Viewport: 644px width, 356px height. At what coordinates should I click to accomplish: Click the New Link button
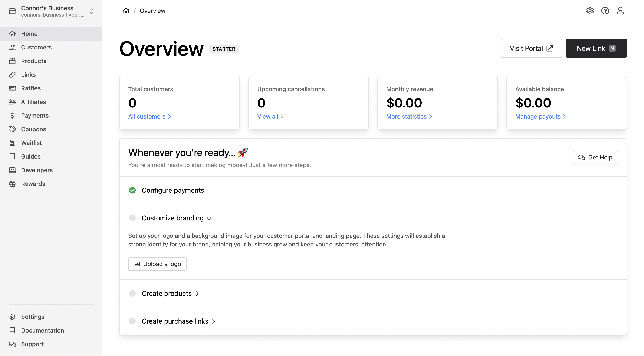click(596, 48)
